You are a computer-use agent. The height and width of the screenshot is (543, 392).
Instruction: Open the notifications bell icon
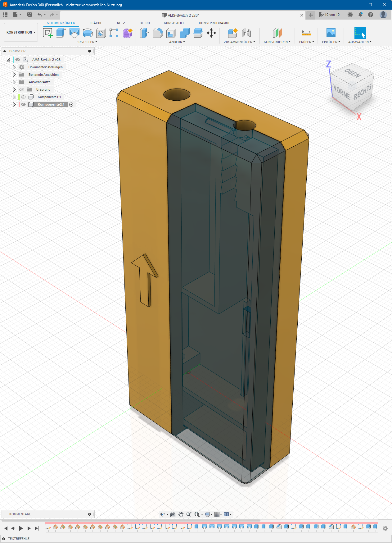click(x=360, y=15)
